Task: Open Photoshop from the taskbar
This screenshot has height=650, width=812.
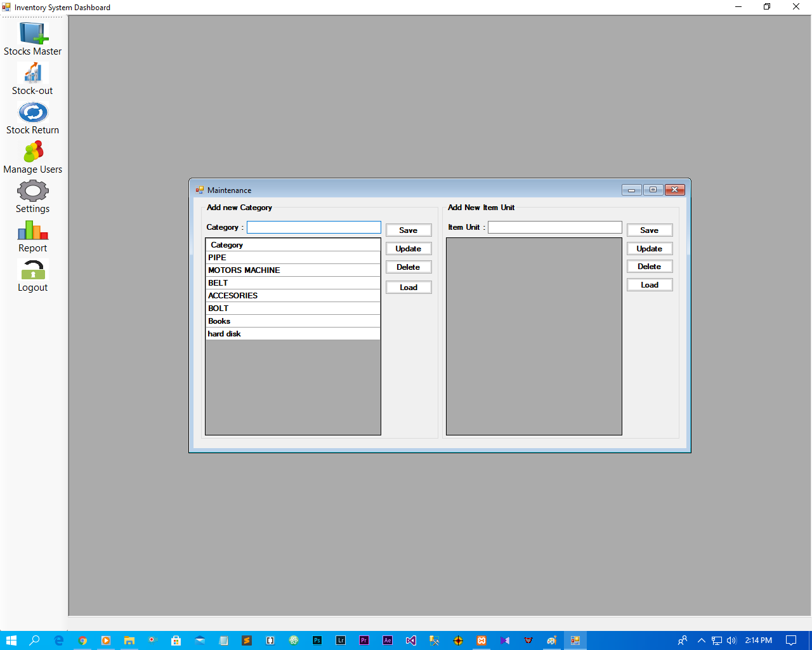Action: [317, 640]
